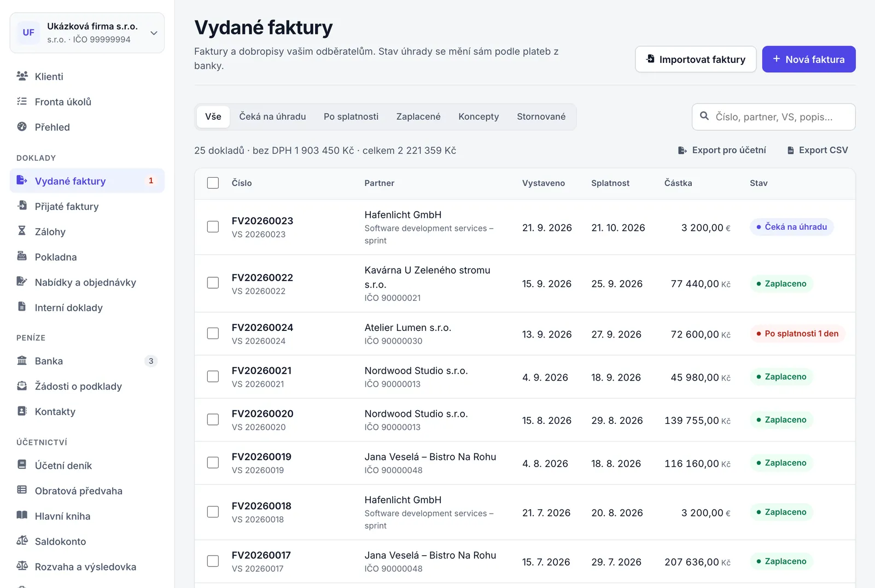Check the box for invoice FV20260022
This screenshot has height=588, width=875.
tap(213, 283)
